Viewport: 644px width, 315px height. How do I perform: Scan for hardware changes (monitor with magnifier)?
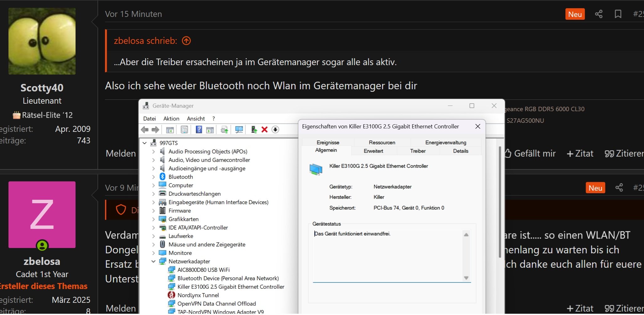click(x=239, y=130)
